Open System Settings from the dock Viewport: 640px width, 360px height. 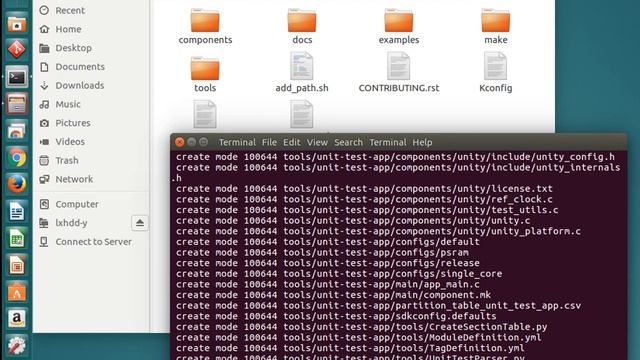click(x=17, y=345)
